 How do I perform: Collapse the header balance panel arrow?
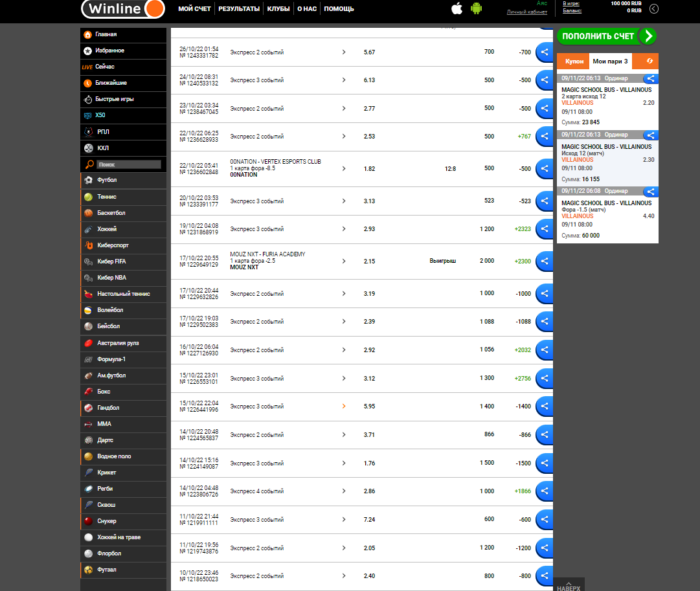pos(654,8)
